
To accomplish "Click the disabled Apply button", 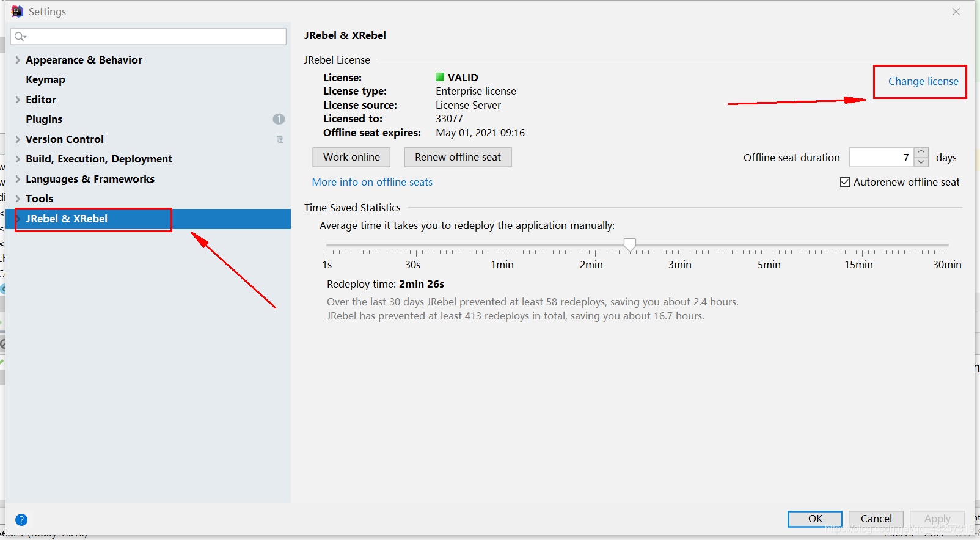I will (x=937, y=519).
